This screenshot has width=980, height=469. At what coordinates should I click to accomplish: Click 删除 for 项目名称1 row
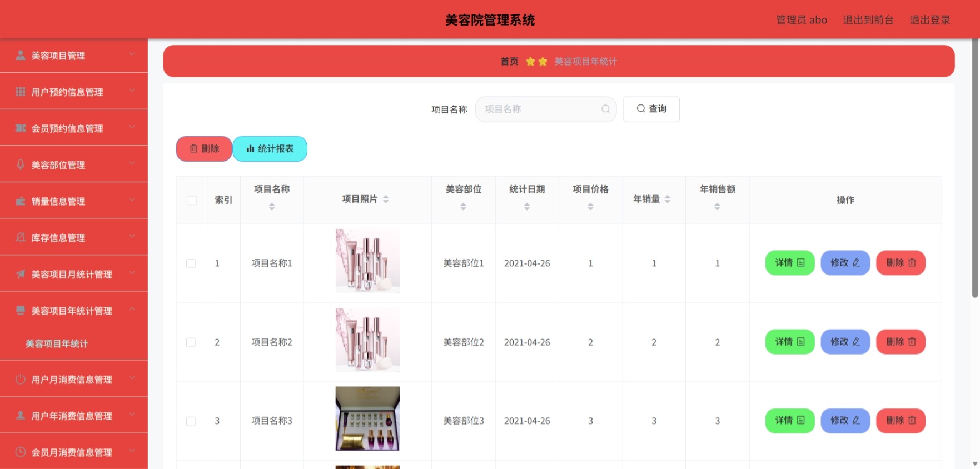pyautogui.click(x=901, y=262)
